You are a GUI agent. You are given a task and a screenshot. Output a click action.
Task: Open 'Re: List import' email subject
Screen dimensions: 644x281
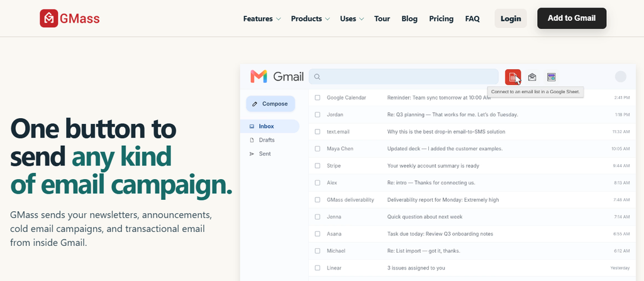423,251
